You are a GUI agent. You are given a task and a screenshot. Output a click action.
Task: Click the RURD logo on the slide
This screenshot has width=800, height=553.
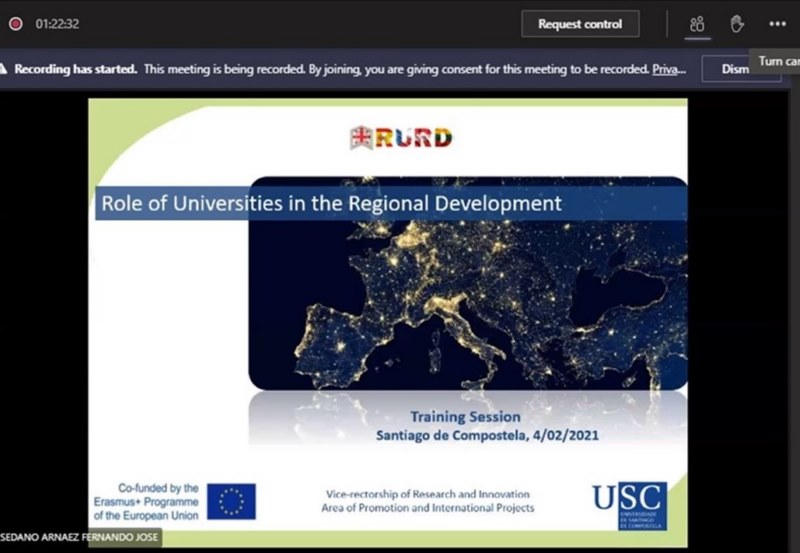click(x=401, y=138)
